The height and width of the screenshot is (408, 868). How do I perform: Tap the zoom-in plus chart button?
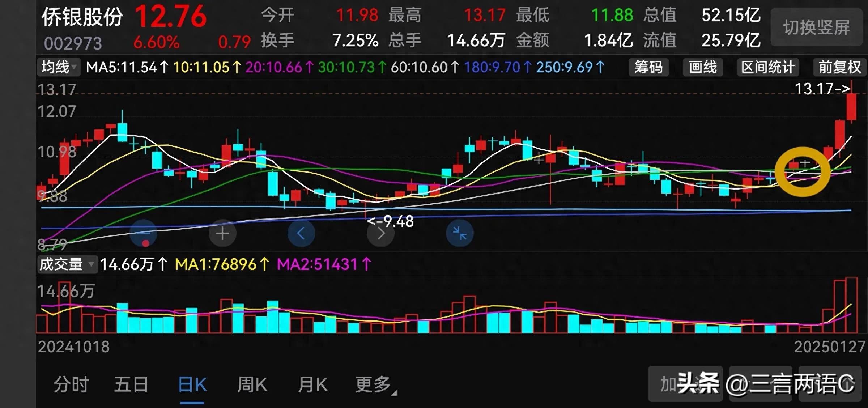[222, 233]
